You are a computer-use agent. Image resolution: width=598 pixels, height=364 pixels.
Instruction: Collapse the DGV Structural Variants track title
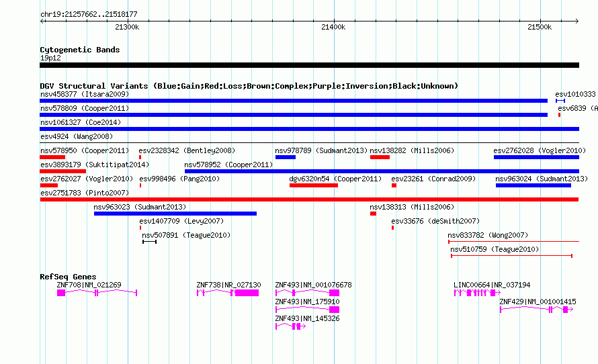pyautogui.click(x=249, y=86)
